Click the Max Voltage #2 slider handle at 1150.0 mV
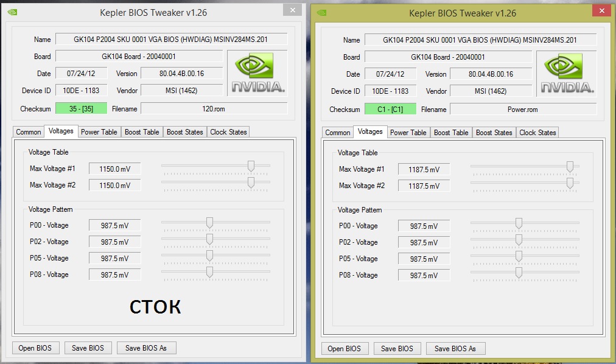The width and height of the screenshot is (616, 364). tap(251, 182)
